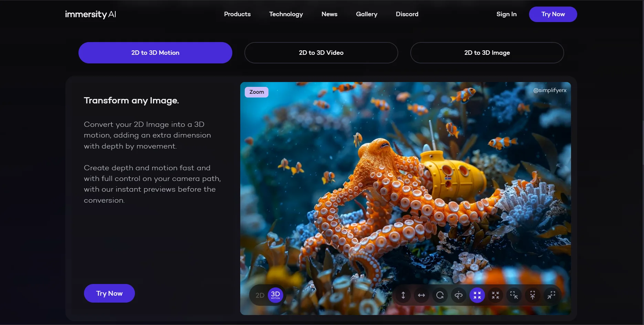Image resolution: width=644 pixels, height=325 pixels.
Task: Open the 2D to 3D Image tab
Action: 487,53
